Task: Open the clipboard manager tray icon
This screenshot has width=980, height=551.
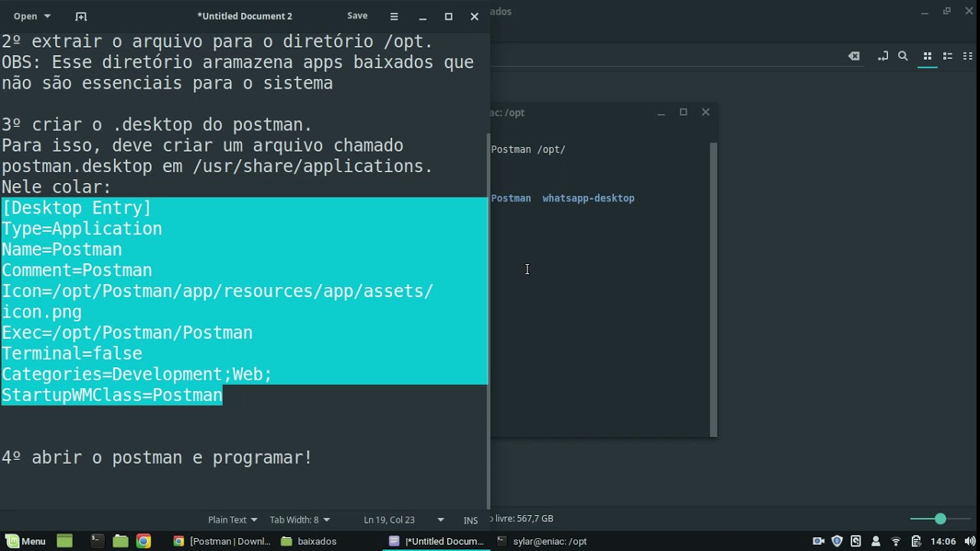Action: point(916,541)
